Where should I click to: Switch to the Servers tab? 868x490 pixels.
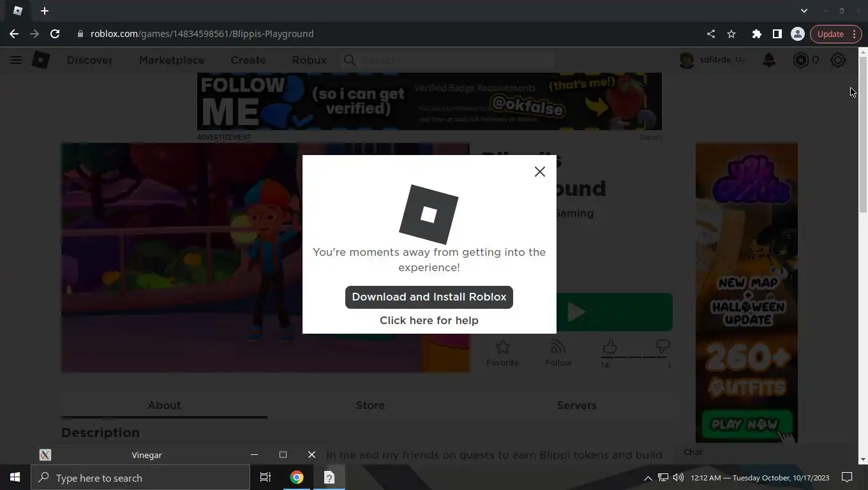click(x=576, y=405)
